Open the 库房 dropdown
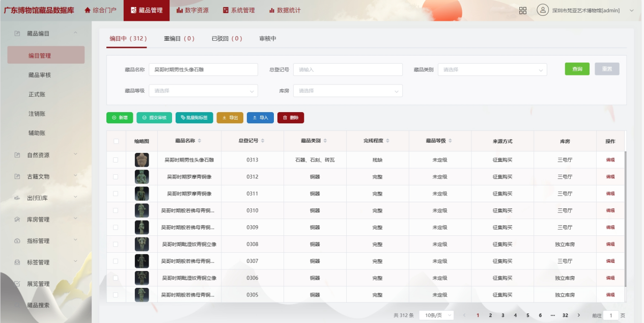This screenshot has height=323, width=644. [348, 91]
